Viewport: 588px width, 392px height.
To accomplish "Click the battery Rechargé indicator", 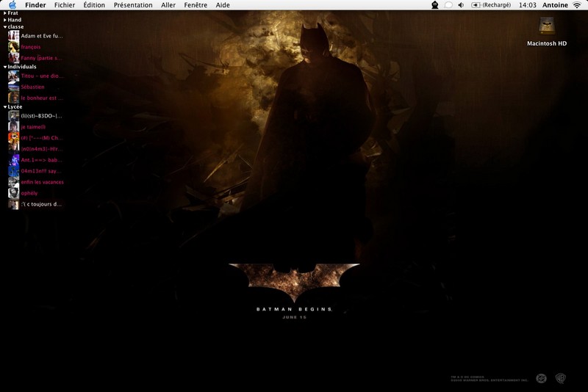I will [x=491, y=5].
